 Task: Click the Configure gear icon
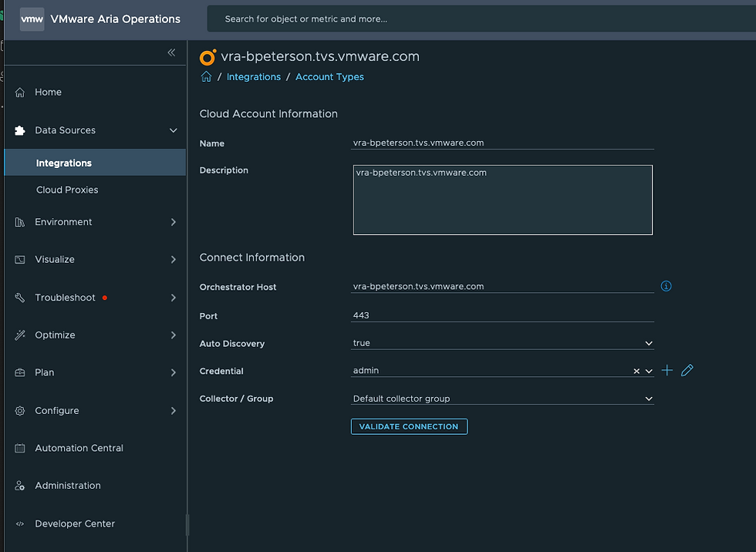pos(20,411)
